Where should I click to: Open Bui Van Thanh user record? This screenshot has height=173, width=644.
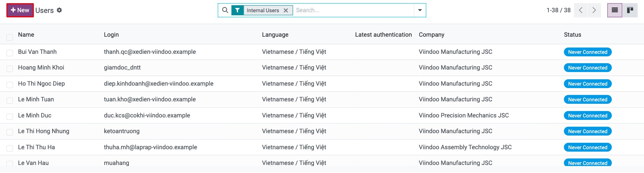coord(37,52)
